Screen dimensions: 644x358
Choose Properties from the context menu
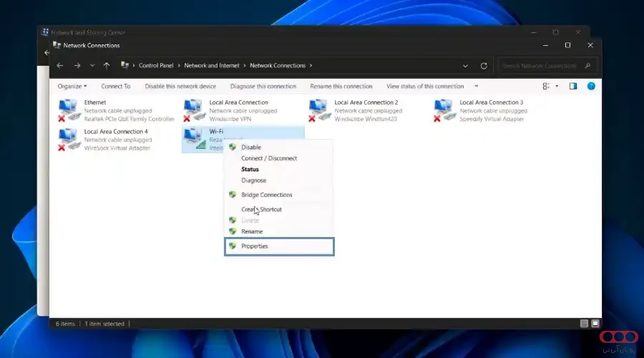click(255, 246)
